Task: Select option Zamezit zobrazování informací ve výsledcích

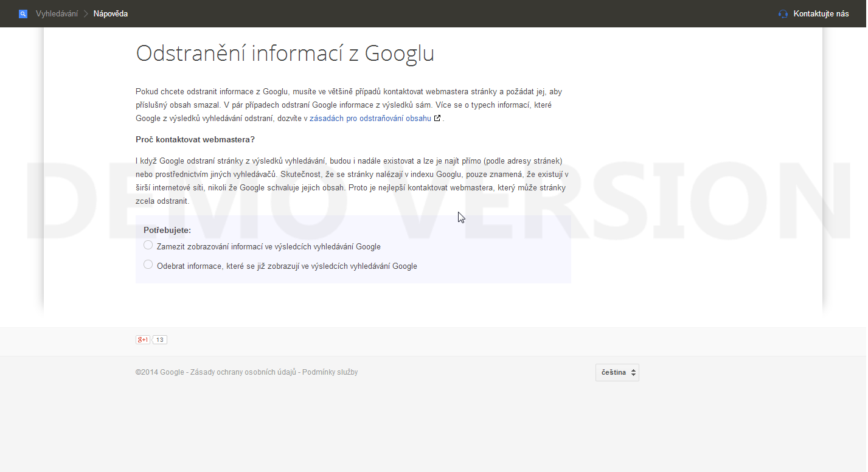Action: click(148, 245)
